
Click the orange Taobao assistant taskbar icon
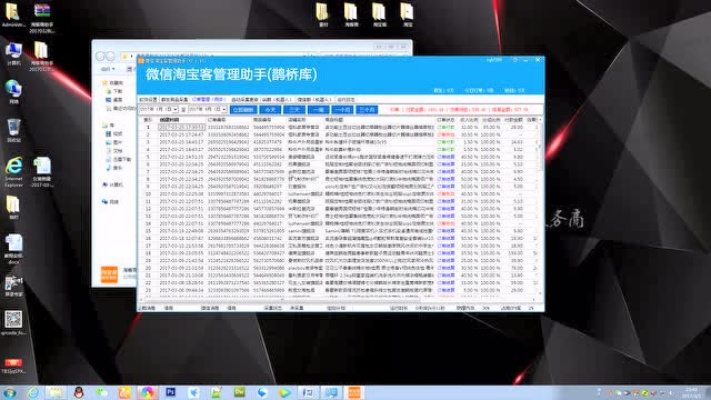tap(354, 393)
